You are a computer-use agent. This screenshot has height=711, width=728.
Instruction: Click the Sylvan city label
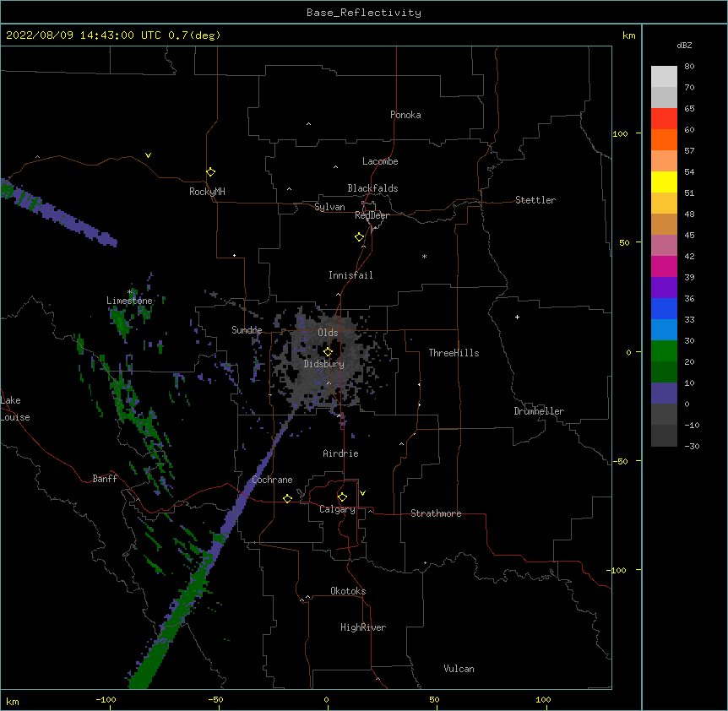coord(329,207)
